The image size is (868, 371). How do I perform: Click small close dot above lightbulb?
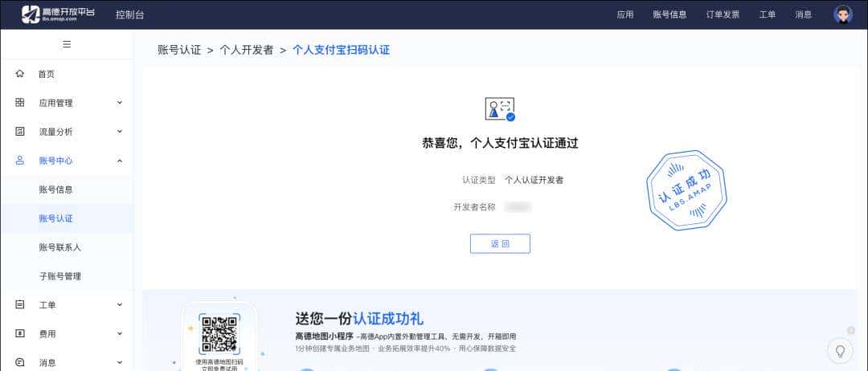[851, 331]
